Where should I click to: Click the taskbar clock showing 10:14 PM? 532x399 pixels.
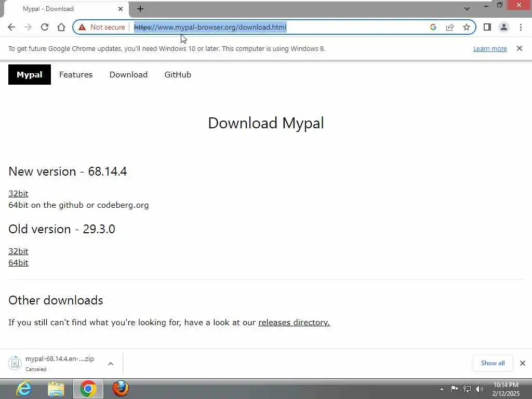pos(506,389)
